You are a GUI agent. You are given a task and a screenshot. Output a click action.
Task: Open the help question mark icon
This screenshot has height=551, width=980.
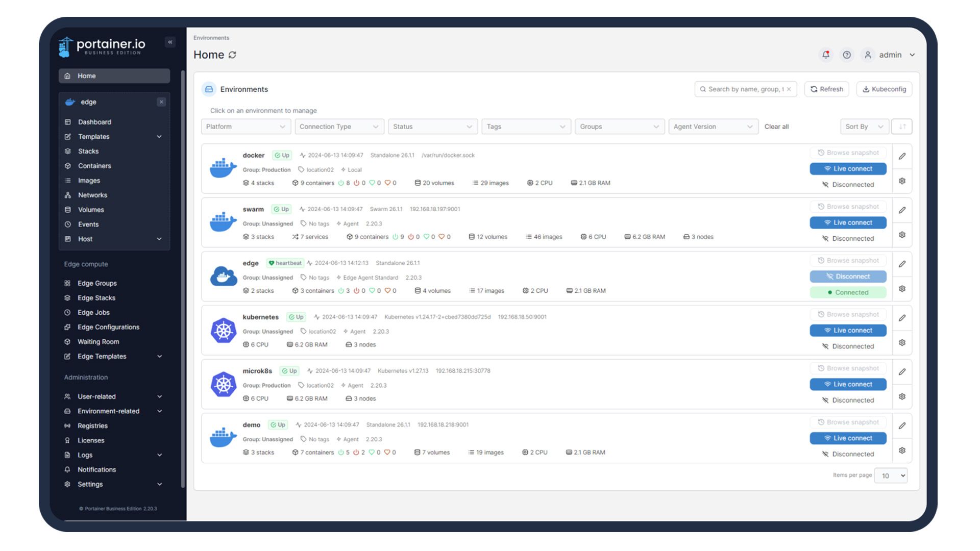847,55
